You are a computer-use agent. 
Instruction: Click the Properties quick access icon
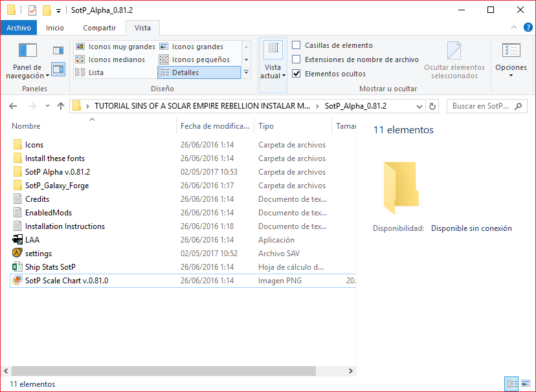(32, 10)
